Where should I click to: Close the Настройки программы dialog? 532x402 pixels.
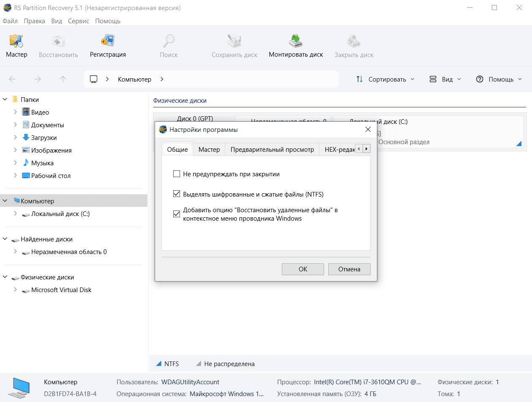coord(368,129)
